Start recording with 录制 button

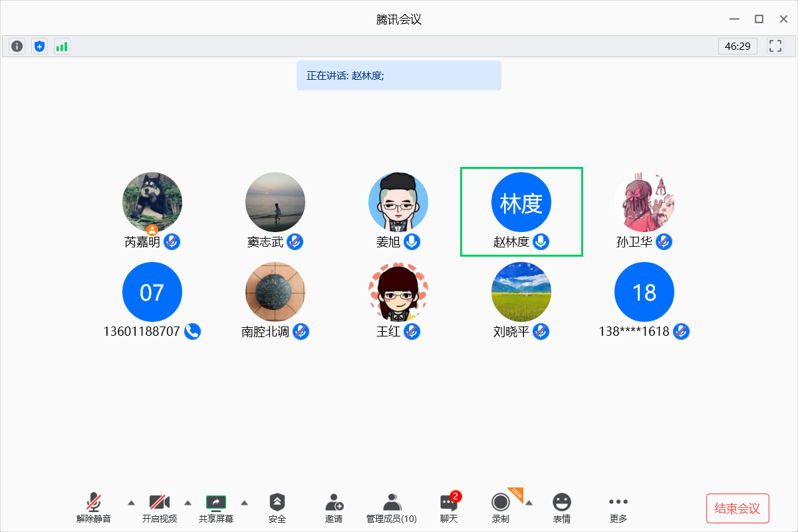(501, 508)
